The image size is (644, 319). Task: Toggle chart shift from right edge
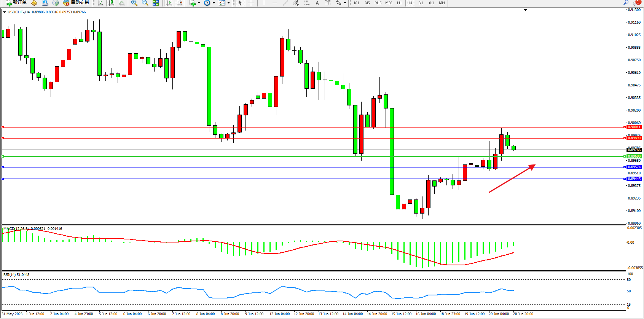point(180,3)
